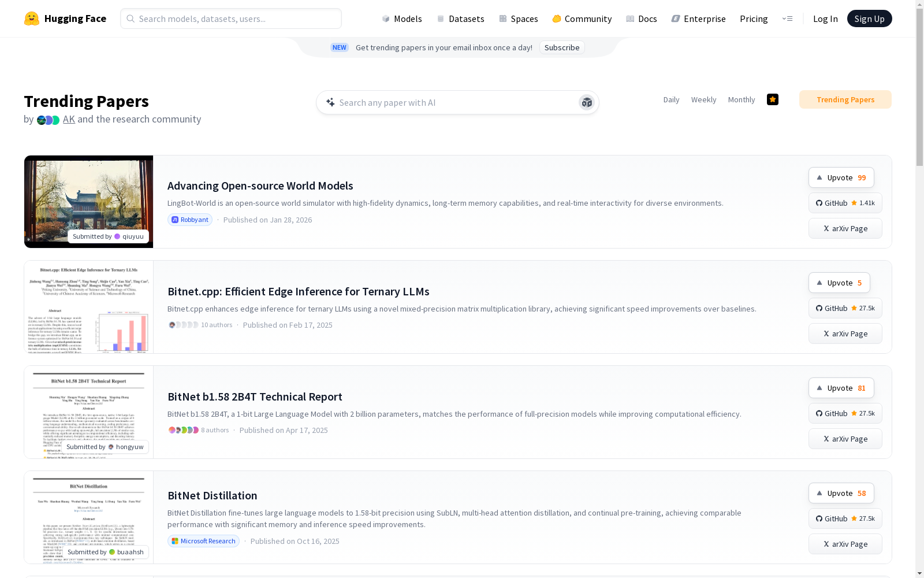
Task: Open the Advancing Open-source World Models thumbnail
Action: 88,202
